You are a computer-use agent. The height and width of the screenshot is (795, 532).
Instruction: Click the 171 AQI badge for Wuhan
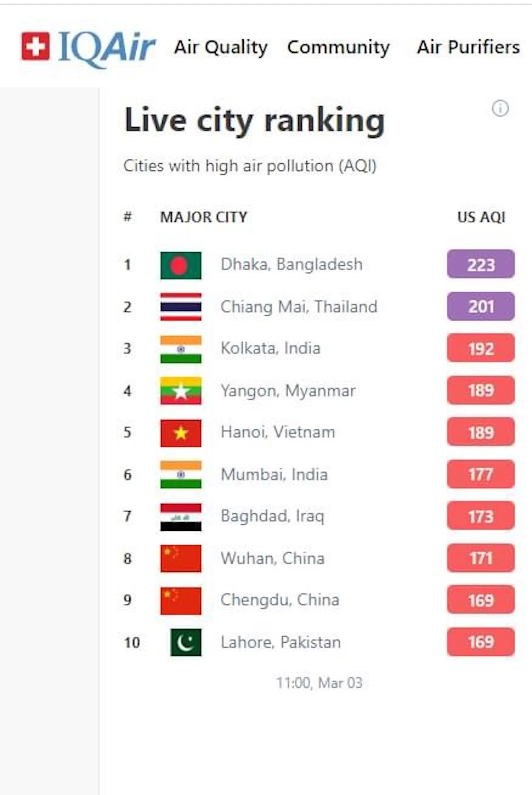(x=481, y=558)
